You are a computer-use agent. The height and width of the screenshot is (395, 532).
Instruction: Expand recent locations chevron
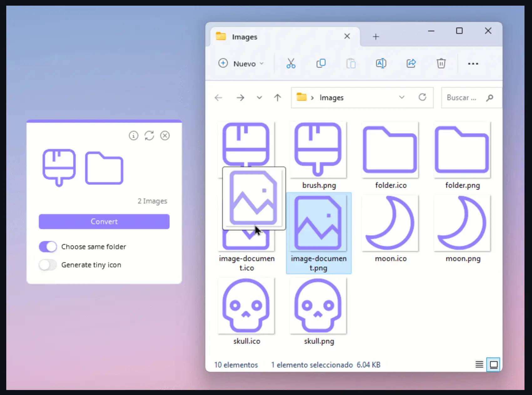pos(259,98)
